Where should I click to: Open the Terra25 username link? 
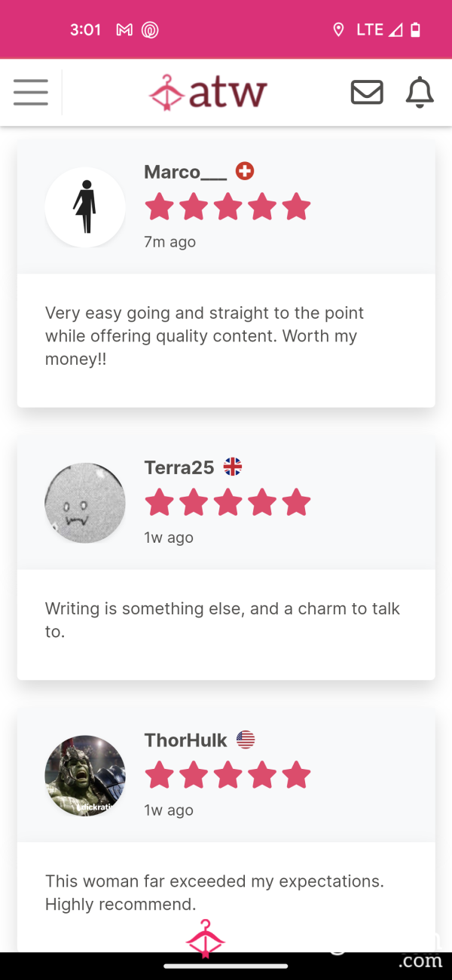coord(179,467)
